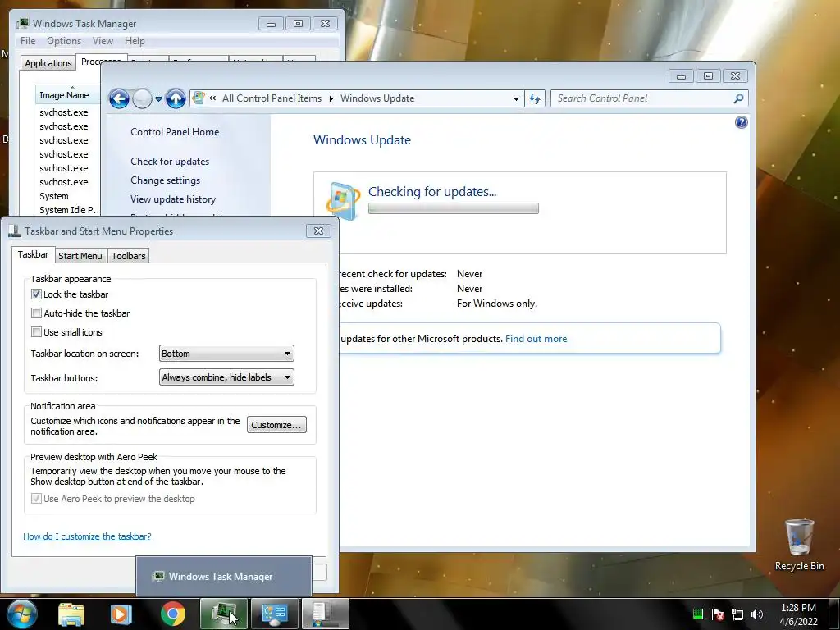Open the Windows Start orb

click(x=22, y=614)
